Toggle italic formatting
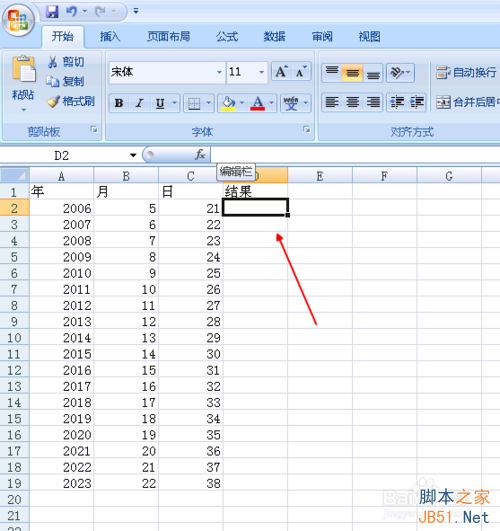Image resolution: width=500 pixels, height=531 pixels. [139, 103]
